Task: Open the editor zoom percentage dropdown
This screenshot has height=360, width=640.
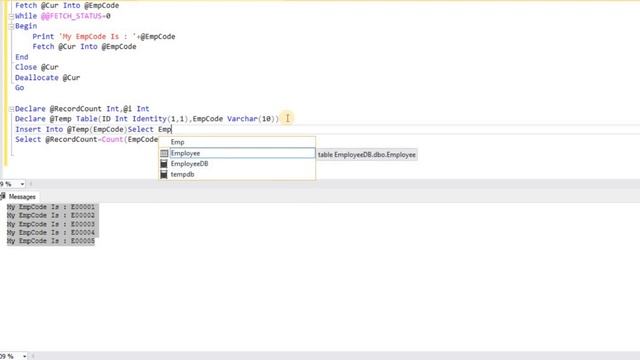Action: [x=22, y=184]
